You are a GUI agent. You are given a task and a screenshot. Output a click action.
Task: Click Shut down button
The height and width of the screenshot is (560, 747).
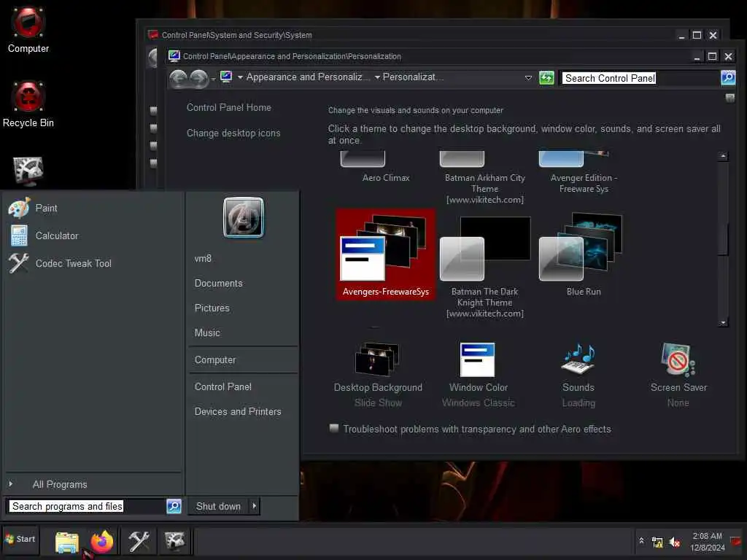coord(218,506)
